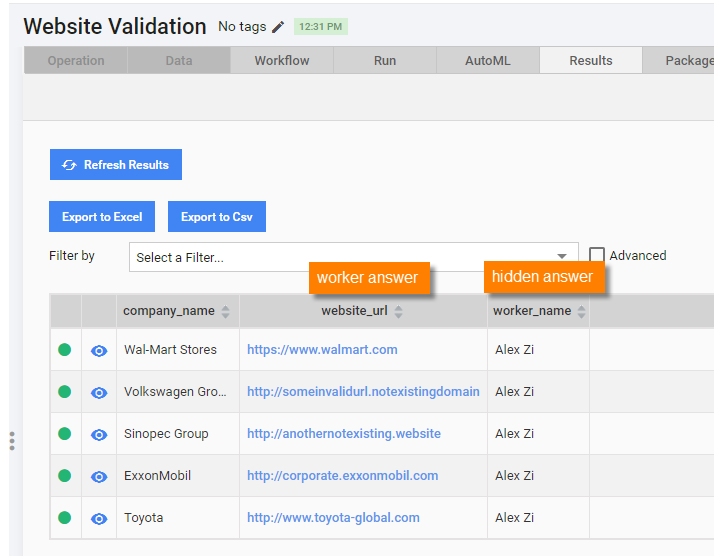View details of Volkswagen Group row
The height and width of the screenshot is (556, 724).
tap(99, 393)
